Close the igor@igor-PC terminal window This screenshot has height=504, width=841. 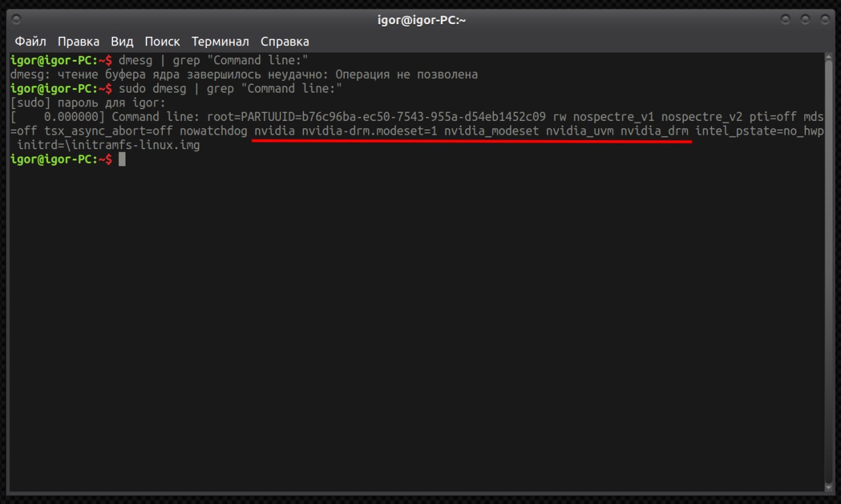824,20
